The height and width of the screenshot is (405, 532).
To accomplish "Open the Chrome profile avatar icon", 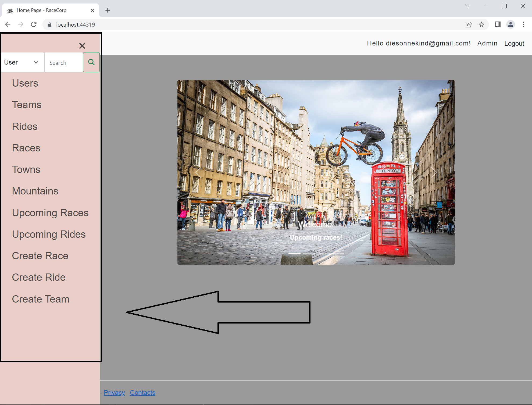I will click(510, 24).
